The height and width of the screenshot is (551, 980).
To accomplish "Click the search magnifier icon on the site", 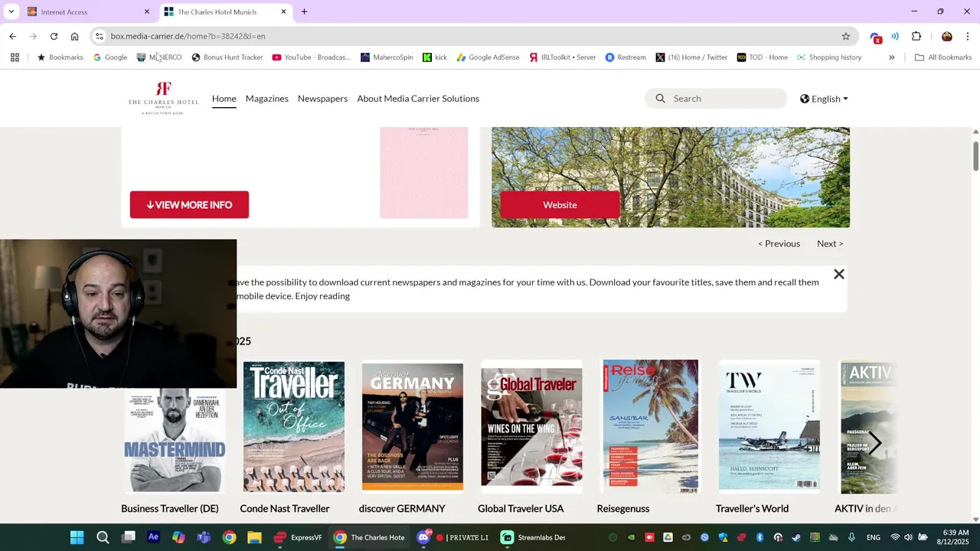I will pyautogui.click(x=661, y=99).
